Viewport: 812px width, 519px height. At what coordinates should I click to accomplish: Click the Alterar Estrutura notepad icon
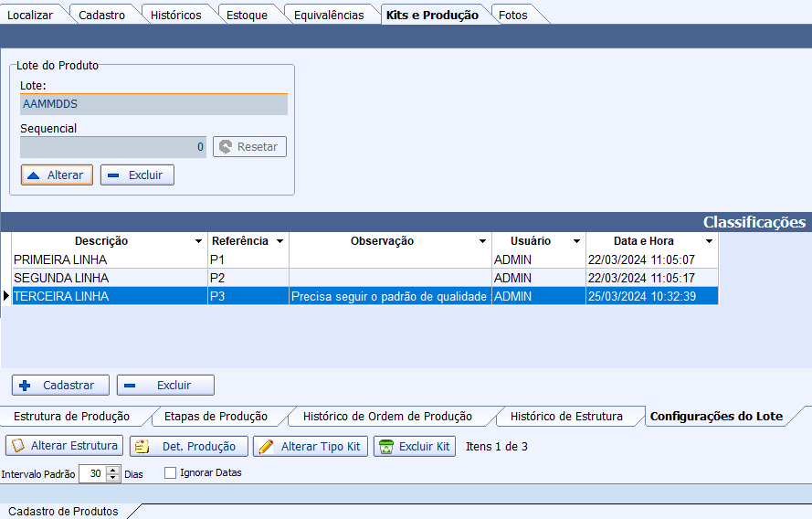[17, 446]
